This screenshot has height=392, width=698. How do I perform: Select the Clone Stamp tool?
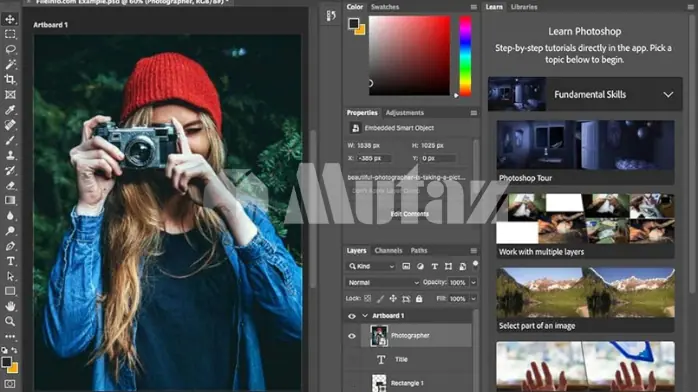(x=10, y=155)
